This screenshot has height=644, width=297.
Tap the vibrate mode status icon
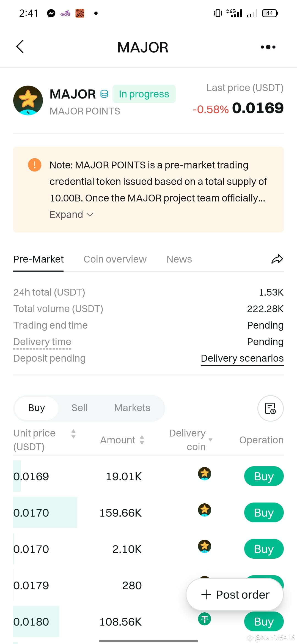pyautogui.click(x=218, y=13)
